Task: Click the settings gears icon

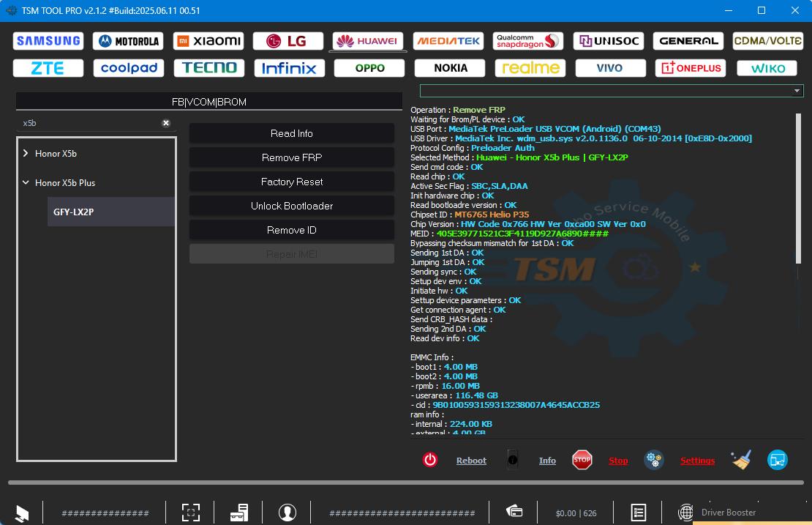Action: point(653,460)
